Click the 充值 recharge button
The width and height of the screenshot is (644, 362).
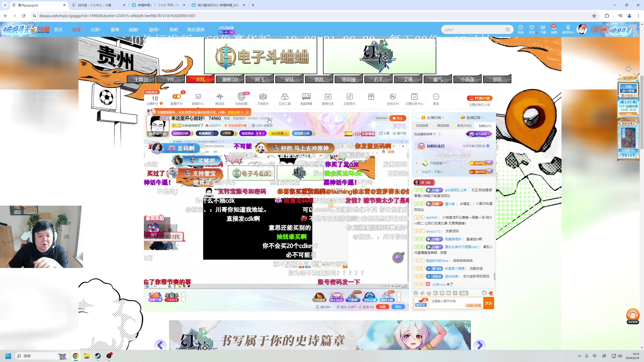point(382,307)
